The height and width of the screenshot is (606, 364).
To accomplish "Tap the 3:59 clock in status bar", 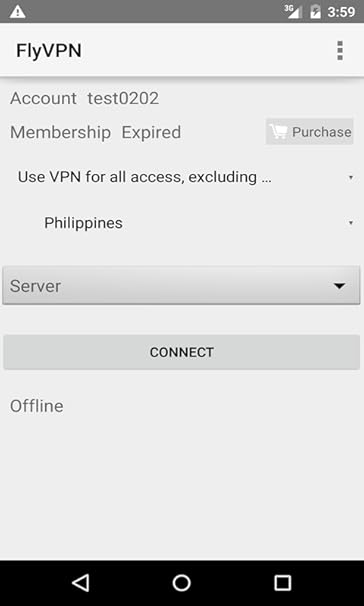I will click(341, 12).
